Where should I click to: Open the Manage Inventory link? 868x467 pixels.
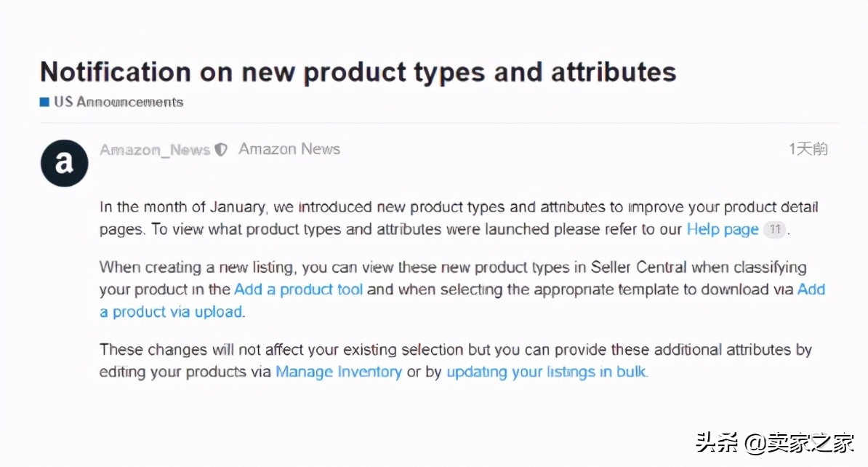tap(339, 372)
